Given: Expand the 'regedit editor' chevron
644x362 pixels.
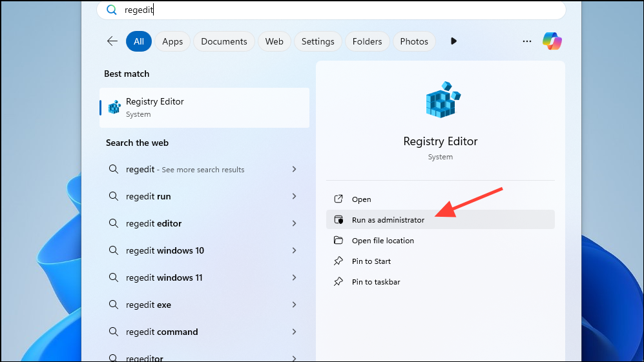Looking at the screenshot, I should (294, 223).
